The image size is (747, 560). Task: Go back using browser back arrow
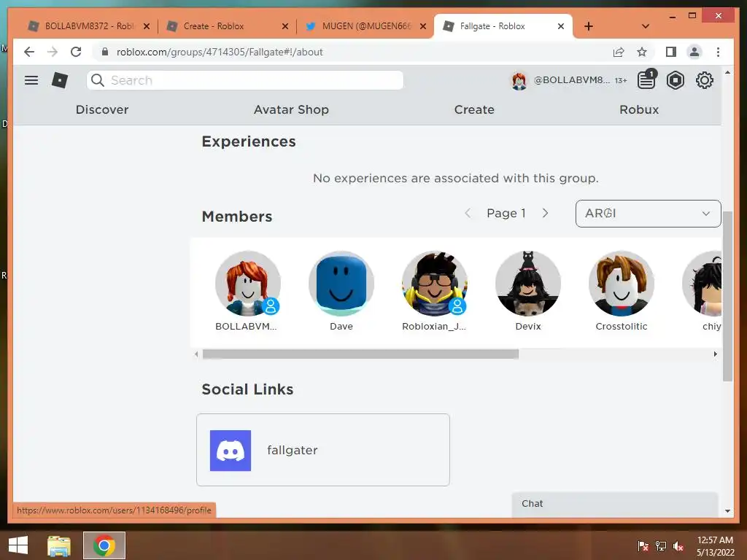[x=29, y=52]
